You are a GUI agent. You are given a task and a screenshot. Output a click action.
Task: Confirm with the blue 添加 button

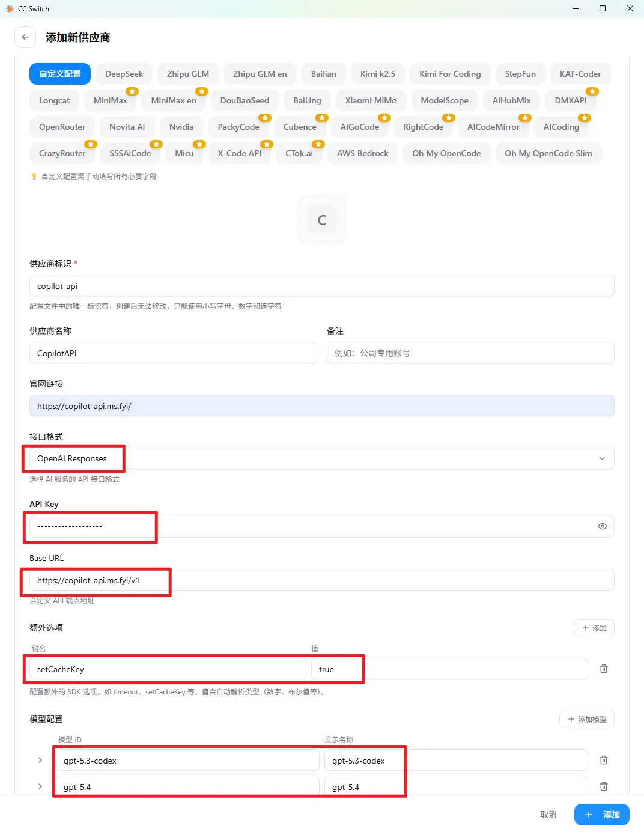pos(601,814)
